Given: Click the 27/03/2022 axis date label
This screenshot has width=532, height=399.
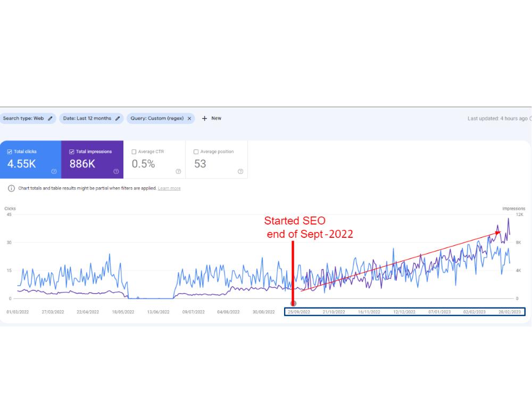Looking at the screenshot, I should click(x=53, y=312).
